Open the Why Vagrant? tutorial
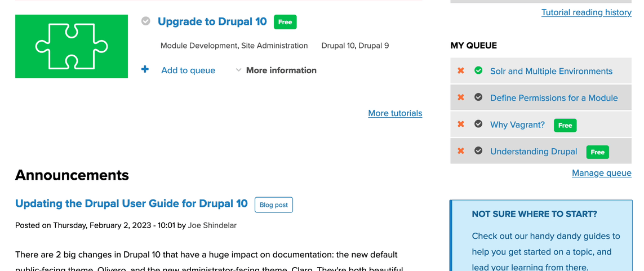The width and height of the screenshot is (644, 271). pyautogui.click(x=517, y=125)
